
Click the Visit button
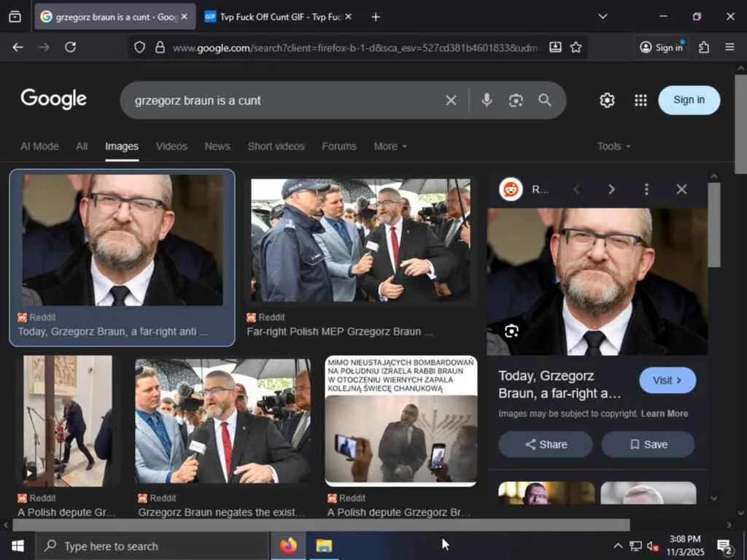tap(667, 380)
